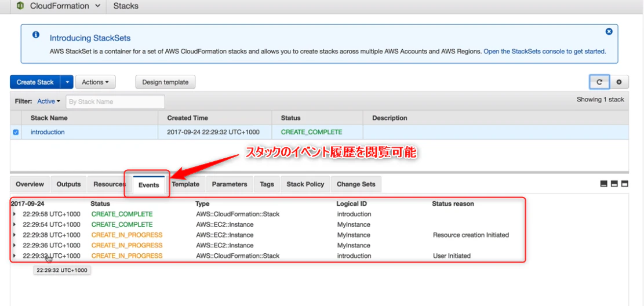Click the Status column header in stack table
The image size is (644, 306).
[x=291, y=118]
